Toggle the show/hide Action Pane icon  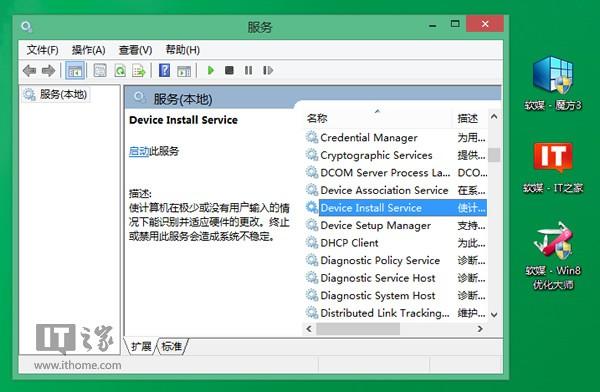pyautogui.click(x=184, y=71)
